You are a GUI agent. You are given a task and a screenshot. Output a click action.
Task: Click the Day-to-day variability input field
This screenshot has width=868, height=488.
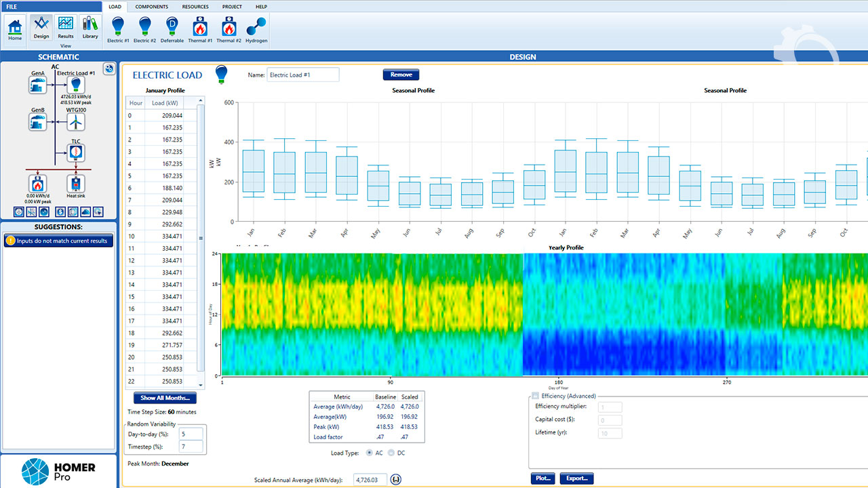click(191, 434)
